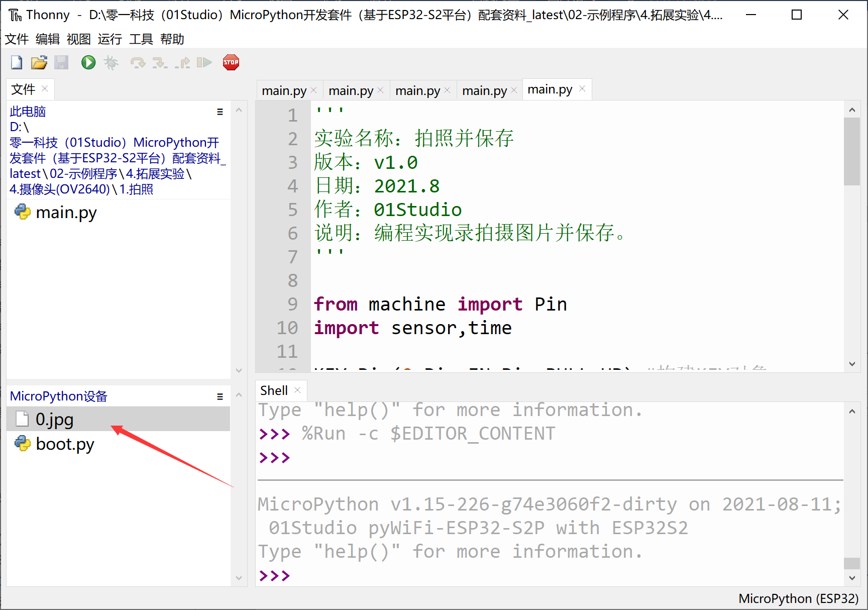Open the MicroPython device panel menu

(x=220, y=396)
